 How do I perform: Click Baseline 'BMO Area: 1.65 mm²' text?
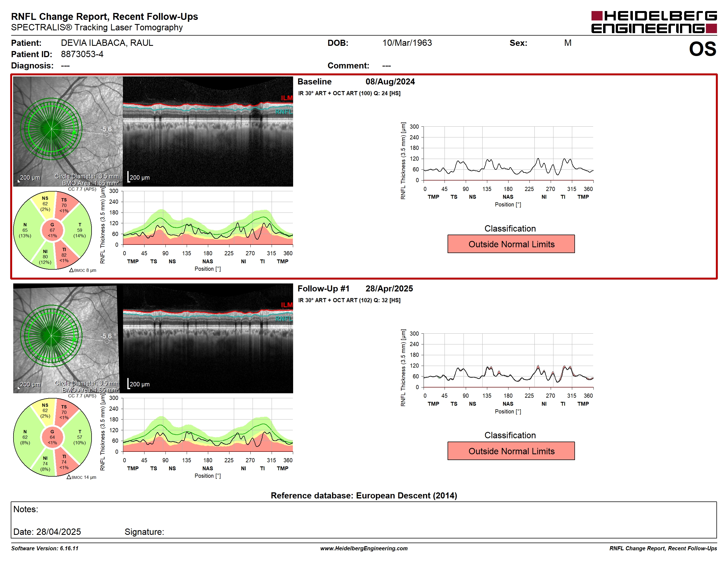click(x=90, y=183)
